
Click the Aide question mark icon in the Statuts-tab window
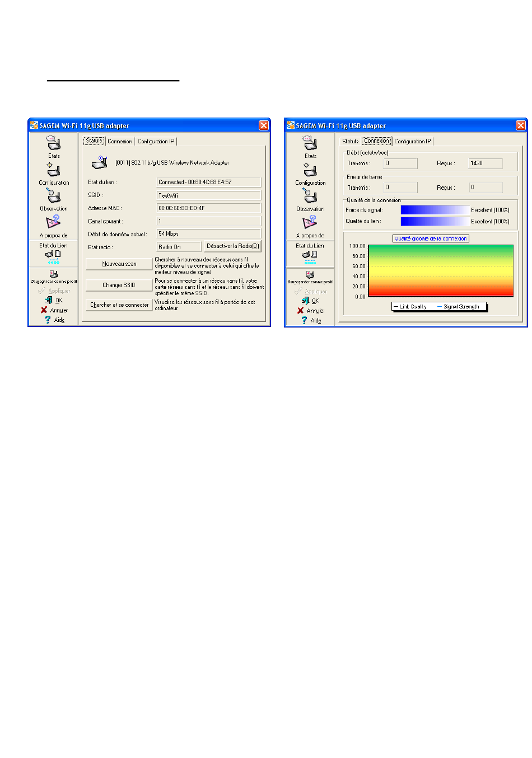[x=48, y=320]
